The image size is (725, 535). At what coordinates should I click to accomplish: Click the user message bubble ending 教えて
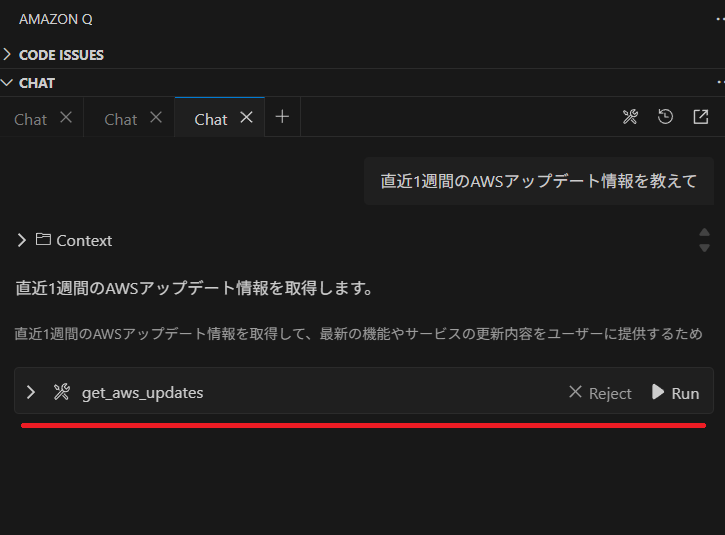[x=539, y=181]
